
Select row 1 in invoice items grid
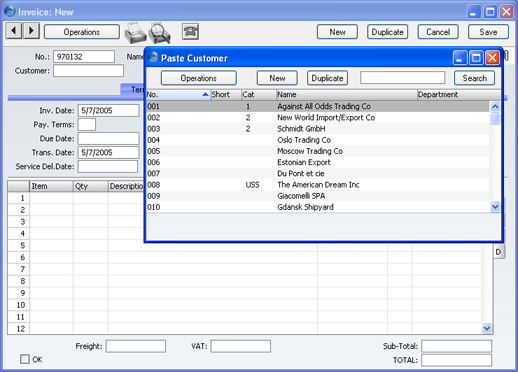[x=19, y=198]
